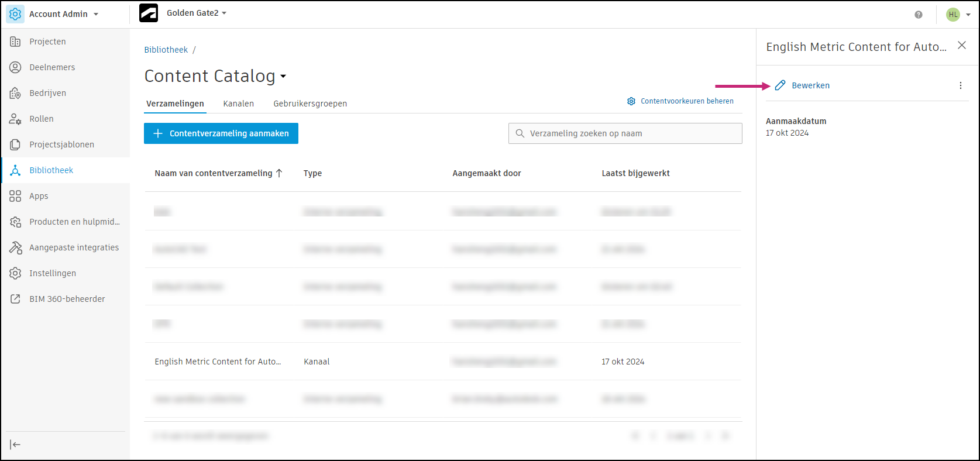Click the Instellingen gear icon
Viewport: 980px width, 461px height.
click(x=15, y=273)
